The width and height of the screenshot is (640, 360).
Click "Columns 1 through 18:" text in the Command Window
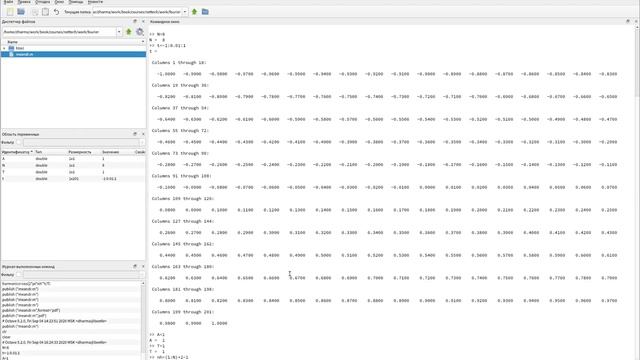tap(179, 62)
